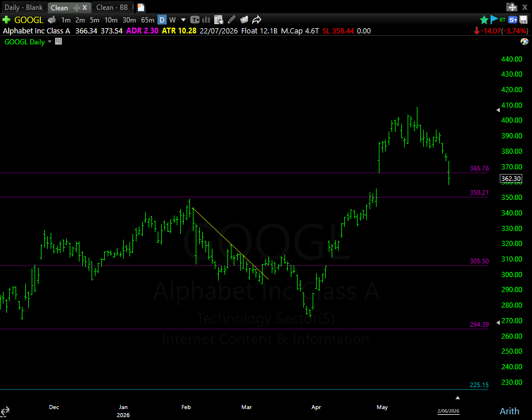Open the Daily - Blank tab
The image size is (532, 420).
(24, 7)
